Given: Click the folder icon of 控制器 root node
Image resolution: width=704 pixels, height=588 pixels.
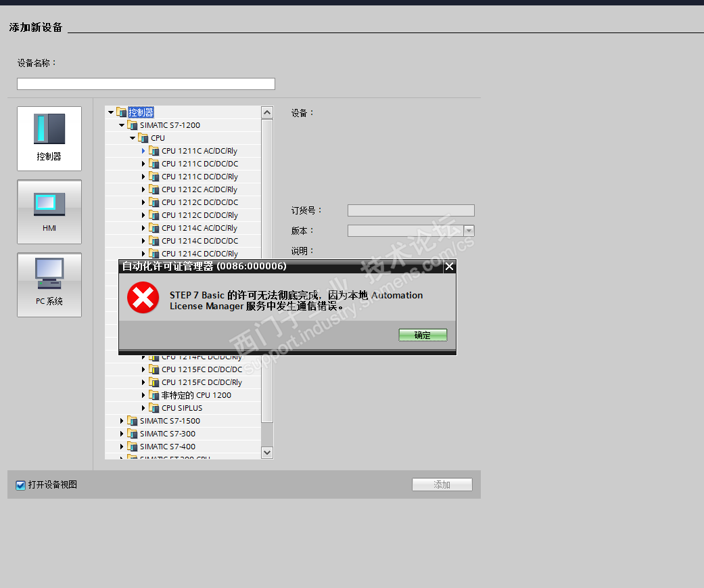Looking at the screenshot, I should click(x=121, y=112).
